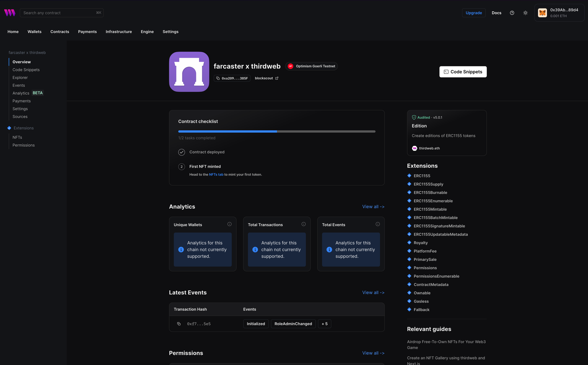
Task: Click the Unique Wallets info icon
Action: [229, 224]
